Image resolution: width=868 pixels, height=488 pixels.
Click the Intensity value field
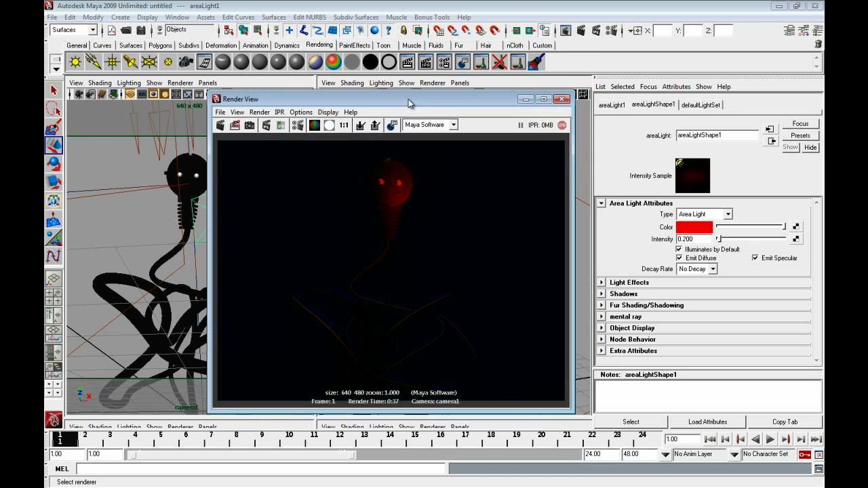(x=694, y=239)
